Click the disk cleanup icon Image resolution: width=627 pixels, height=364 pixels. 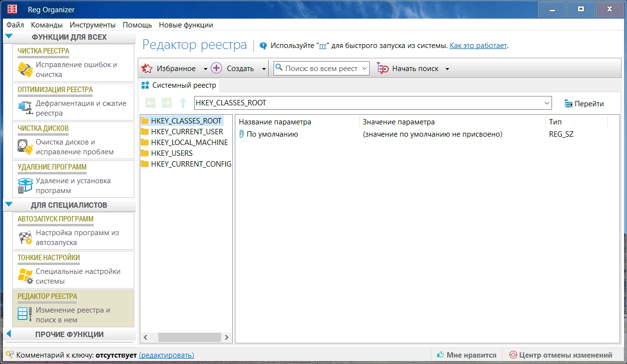tap(25, 147)
